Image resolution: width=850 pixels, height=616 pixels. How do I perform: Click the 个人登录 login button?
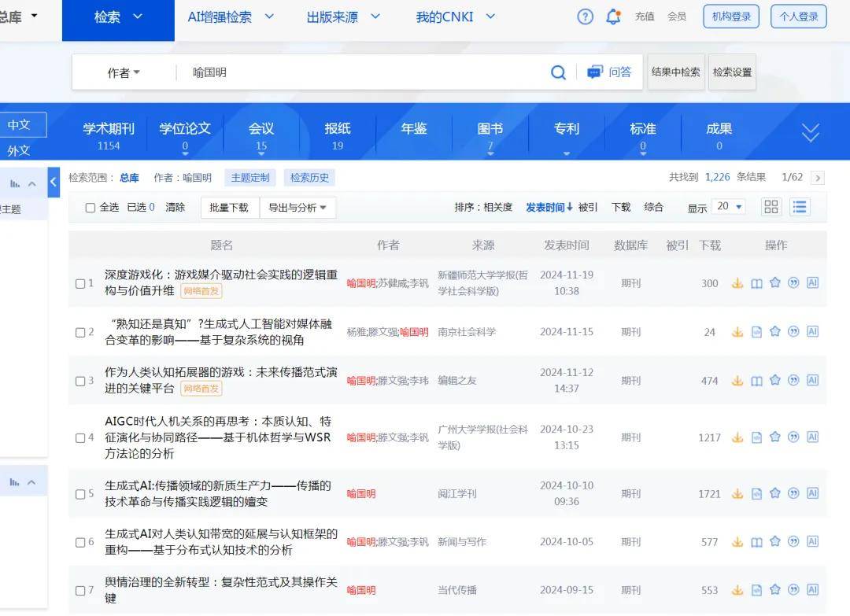tap(798, 16)
